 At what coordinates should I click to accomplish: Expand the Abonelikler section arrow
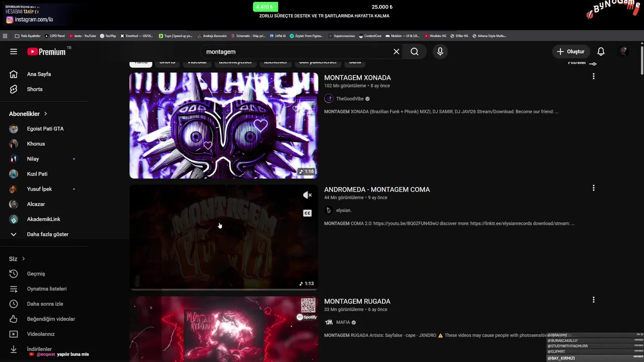click(x=45, y=114)
